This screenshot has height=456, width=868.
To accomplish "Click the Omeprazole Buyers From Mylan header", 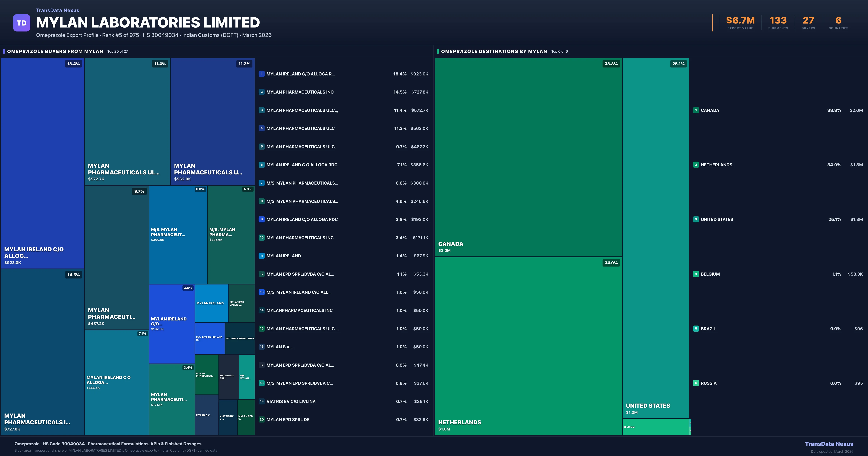I will tap(55, 51).
